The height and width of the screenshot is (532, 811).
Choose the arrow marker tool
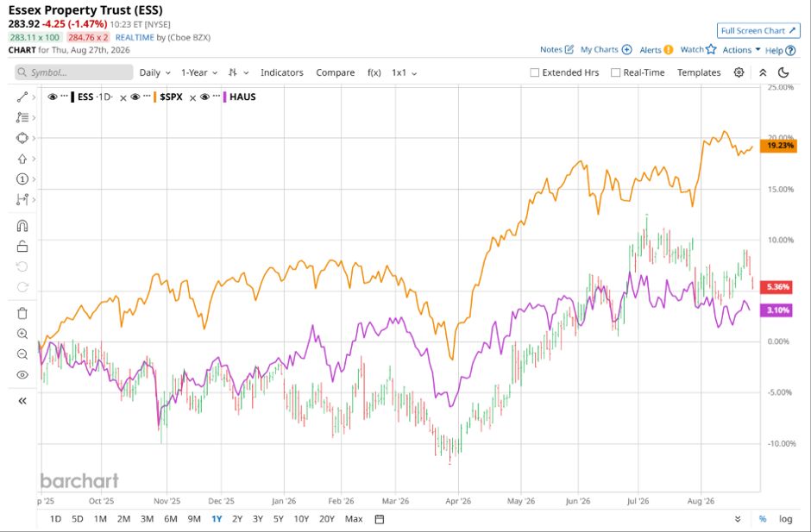coord(22,159)
